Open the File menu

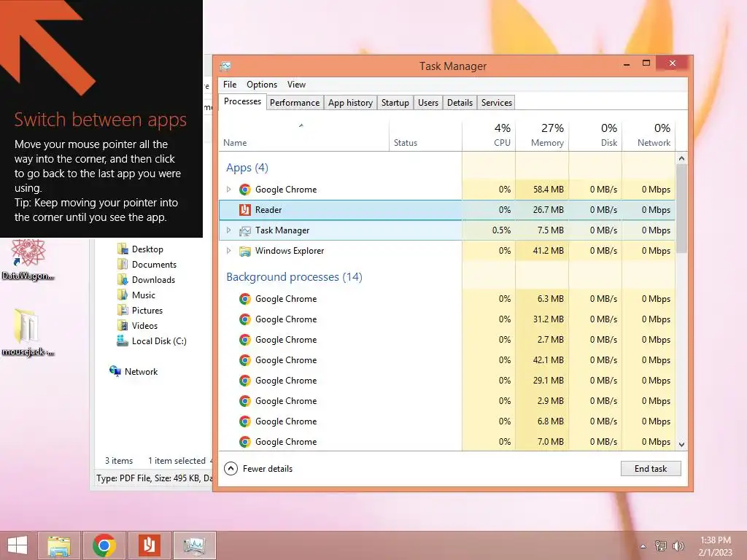coord(230,85)
